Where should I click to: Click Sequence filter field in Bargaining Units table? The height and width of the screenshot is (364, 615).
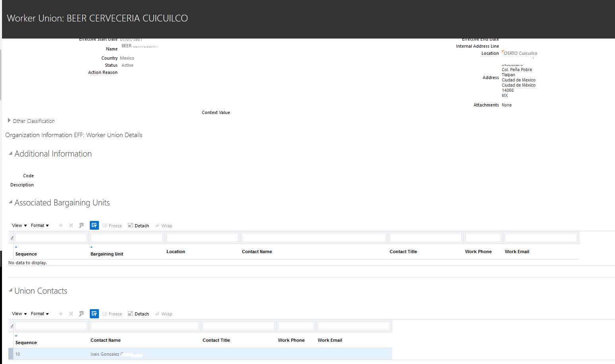[x=51, y=238]
